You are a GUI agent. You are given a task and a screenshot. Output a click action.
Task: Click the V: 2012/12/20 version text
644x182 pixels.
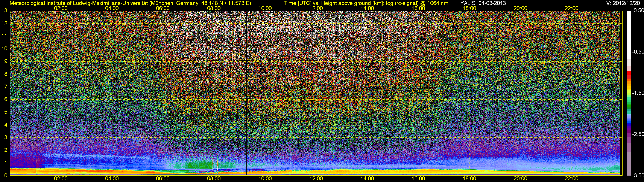coord(624,3)
